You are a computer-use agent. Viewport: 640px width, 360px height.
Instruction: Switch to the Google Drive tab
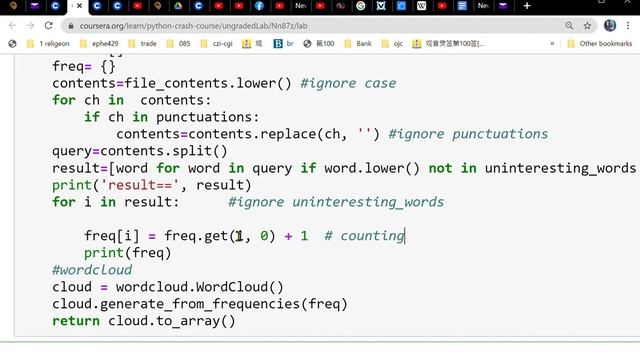coord(178,6)
